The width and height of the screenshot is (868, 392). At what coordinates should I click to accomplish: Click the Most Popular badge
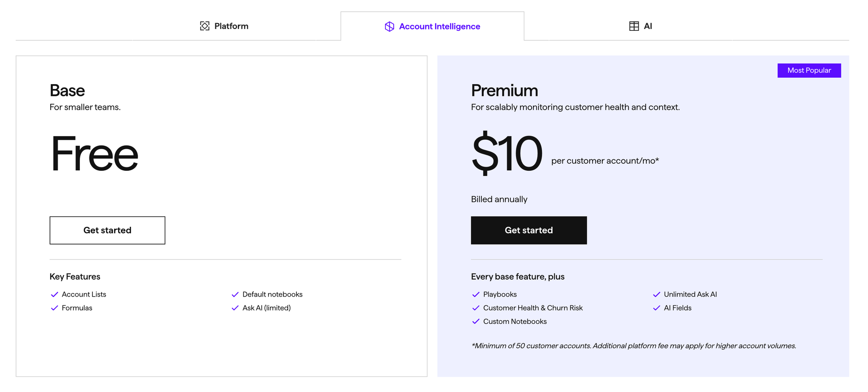click(809, 70)
